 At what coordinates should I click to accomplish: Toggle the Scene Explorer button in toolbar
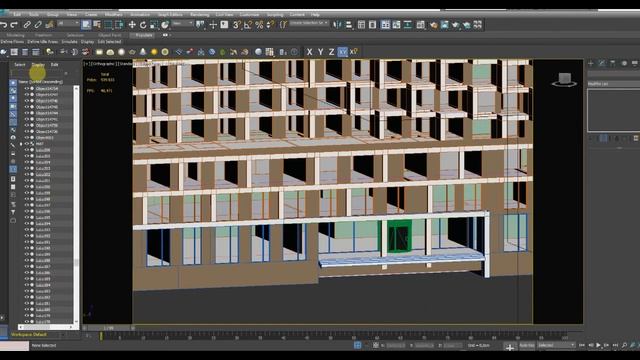(361, 25)
